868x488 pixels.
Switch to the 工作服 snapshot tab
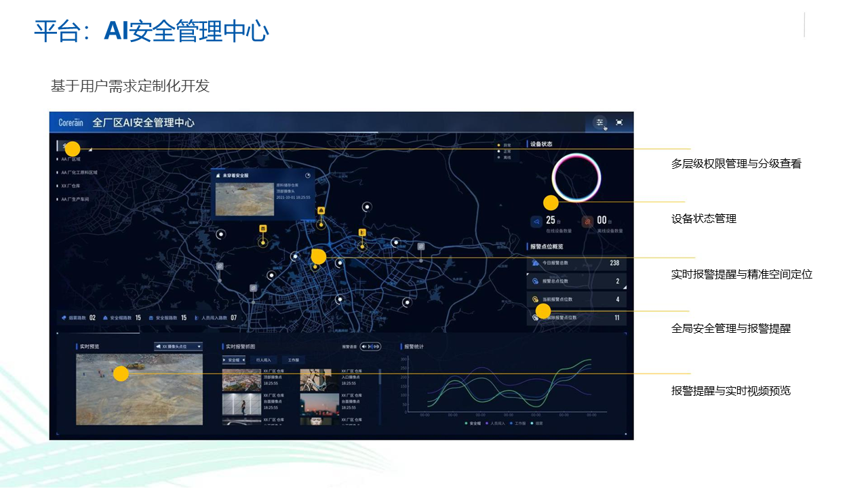293,360
